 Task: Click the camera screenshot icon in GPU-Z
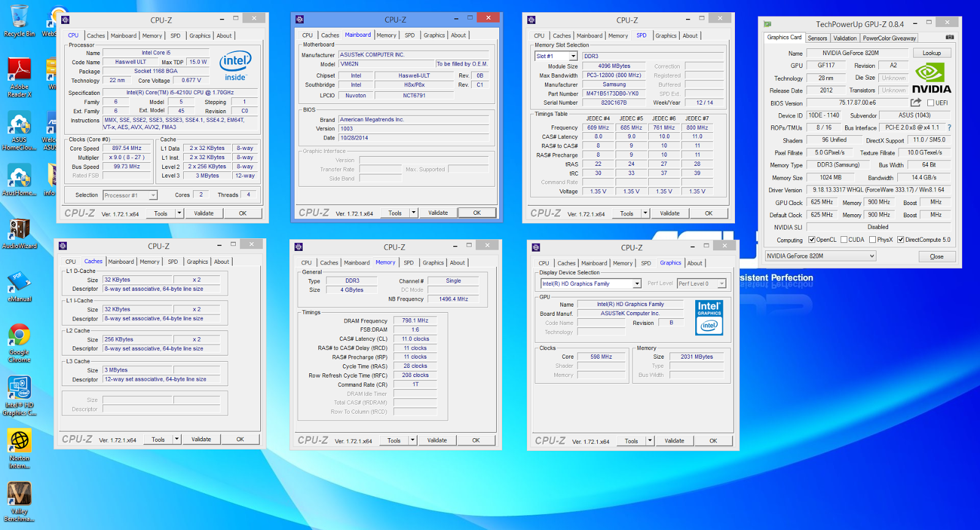click(949, 37)
